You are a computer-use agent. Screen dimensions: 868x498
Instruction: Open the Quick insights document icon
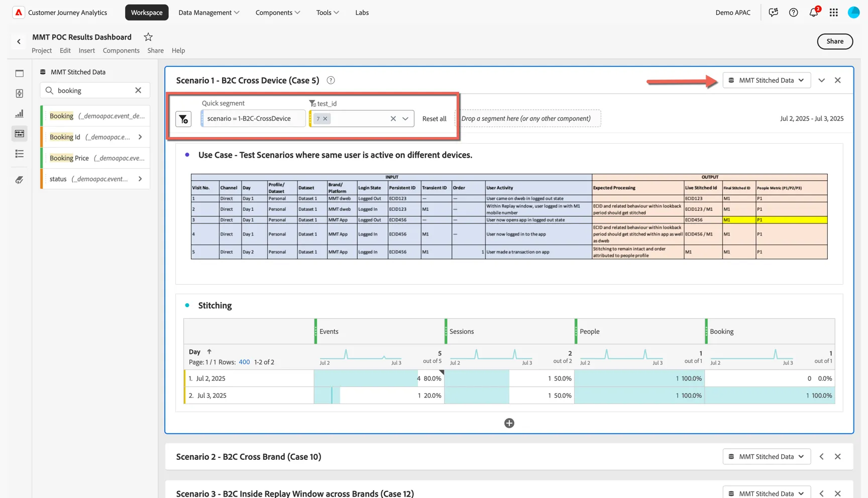pyautogui.click(x=20, y=93)
